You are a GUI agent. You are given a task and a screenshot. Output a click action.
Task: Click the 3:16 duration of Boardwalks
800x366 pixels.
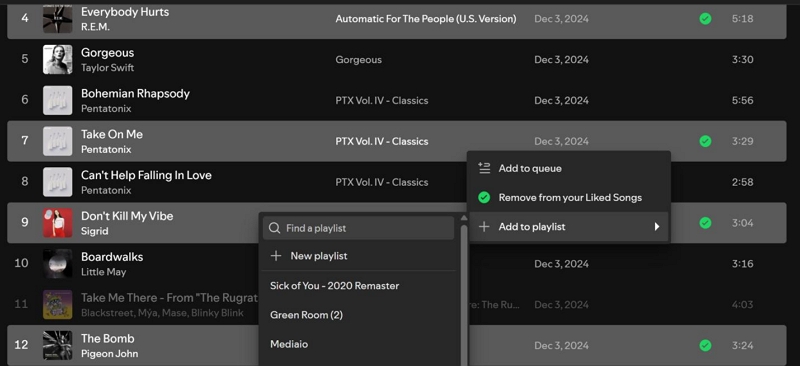click(x=742, y=264)
